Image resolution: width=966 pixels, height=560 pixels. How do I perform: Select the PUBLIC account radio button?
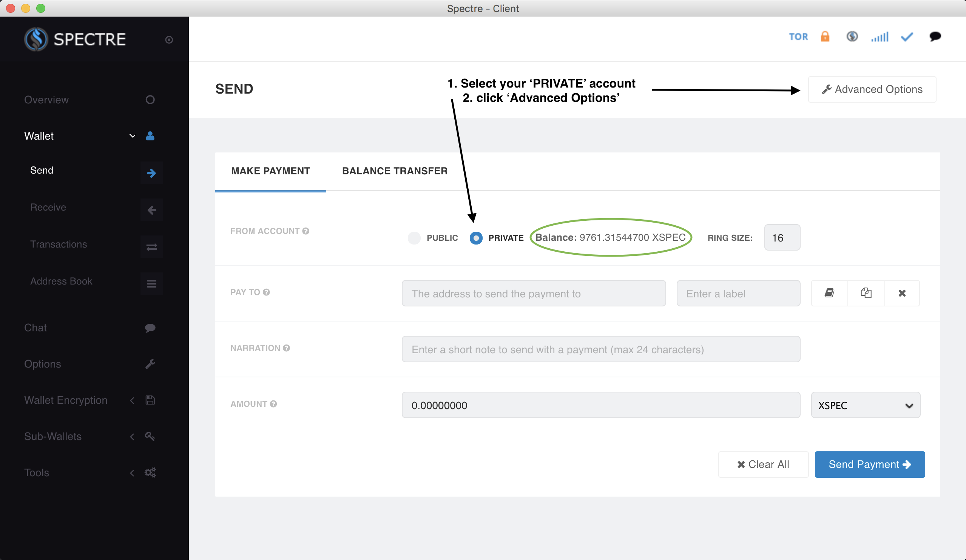(414, 238)
